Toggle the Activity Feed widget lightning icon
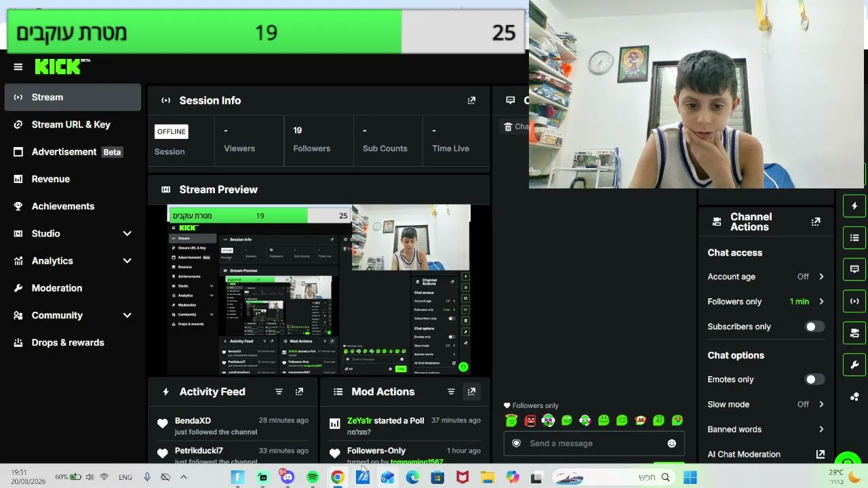The height and width of the screenshot is (488, 868). (854, 206)
